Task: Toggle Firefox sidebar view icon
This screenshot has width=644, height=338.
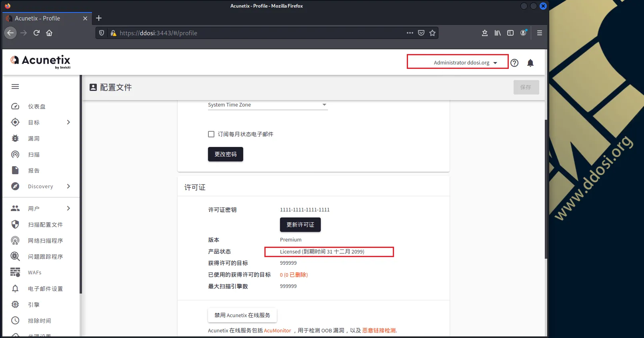Action: click(510, 33)
